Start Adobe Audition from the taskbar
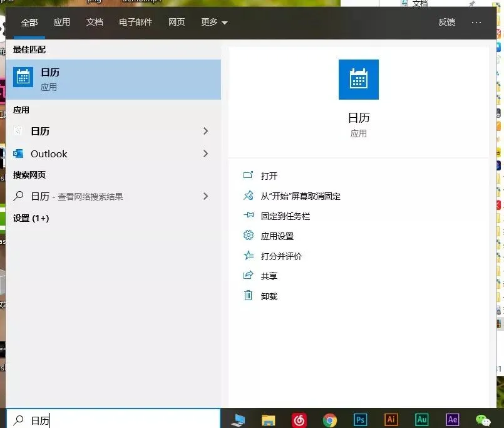504x428 pixels. tap(421, 419)
